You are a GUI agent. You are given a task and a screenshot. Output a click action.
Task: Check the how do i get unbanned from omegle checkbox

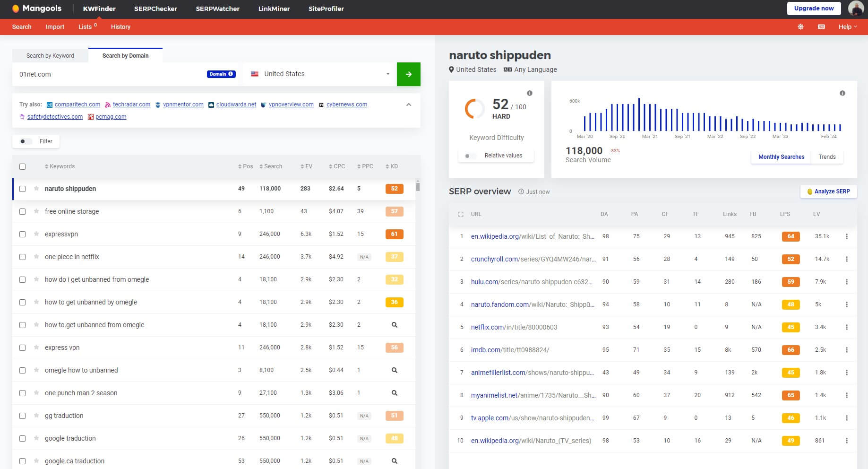tap(22, 279)
